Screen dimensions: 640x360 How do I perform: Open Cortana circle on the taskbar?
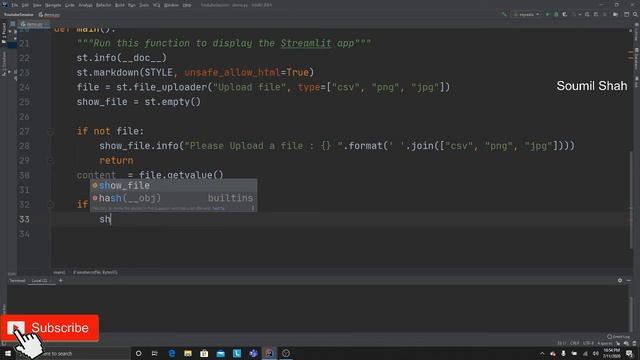tap(138, 353)
